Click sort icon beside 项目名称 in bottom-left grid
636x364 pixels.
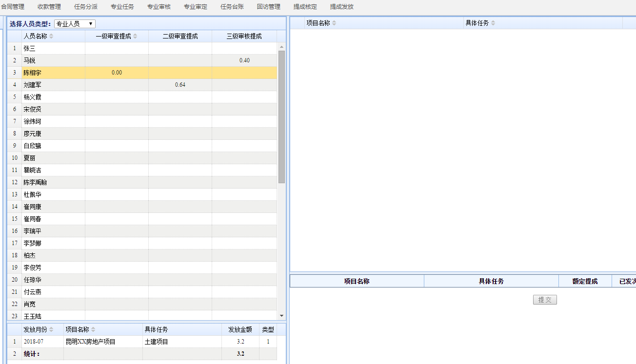(x=93, y=330)
